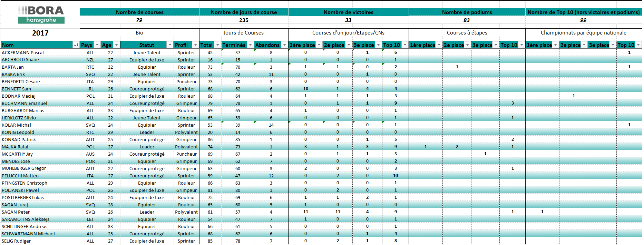The image size is (644, 245).
Task: Select the Nombre de courses header
Action: coord(139,12)
